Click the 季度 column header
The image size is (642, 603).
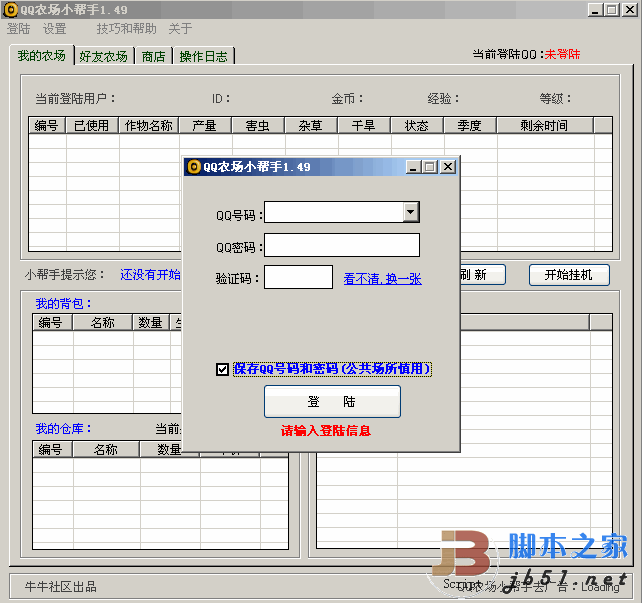coord(470,125)
